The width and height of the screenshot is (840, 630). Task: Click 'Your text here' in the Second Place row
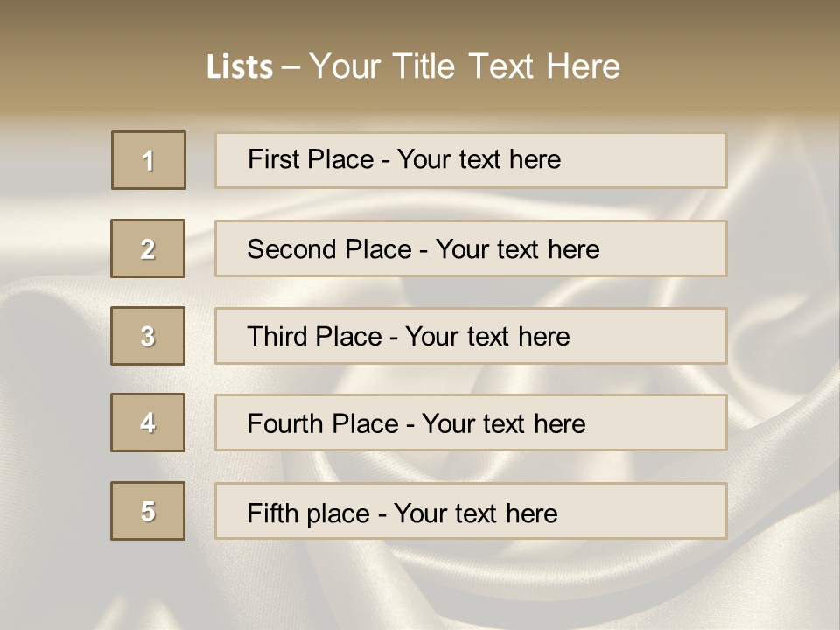tap(517, 249)
